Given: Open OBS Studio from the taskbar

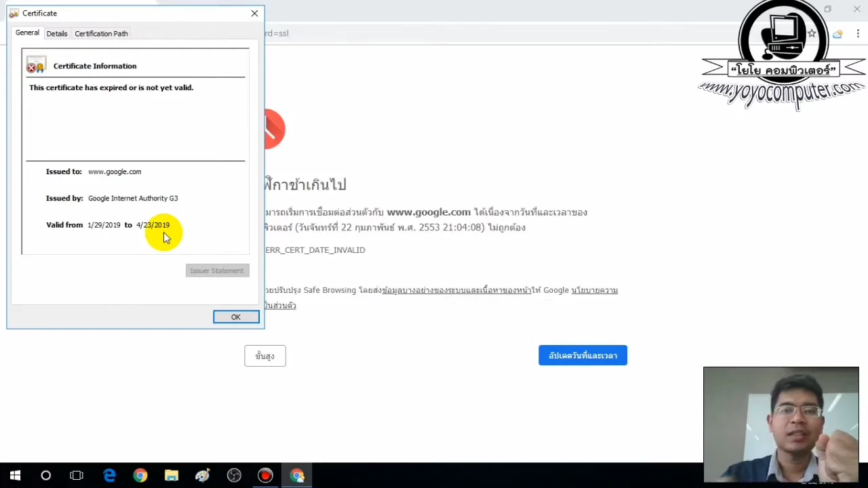Looking at the screenshot, I should (233, 475).
